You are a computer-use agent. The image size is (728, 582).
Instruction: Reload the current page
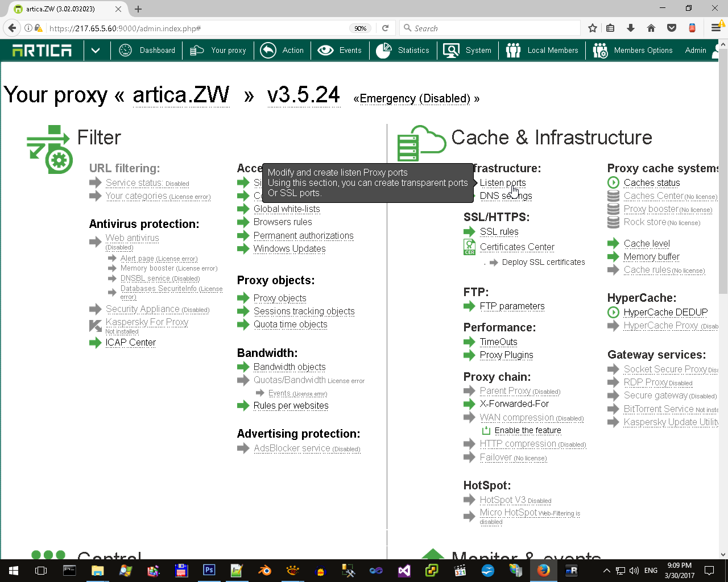pyautogui.click(x=385, y=28)
